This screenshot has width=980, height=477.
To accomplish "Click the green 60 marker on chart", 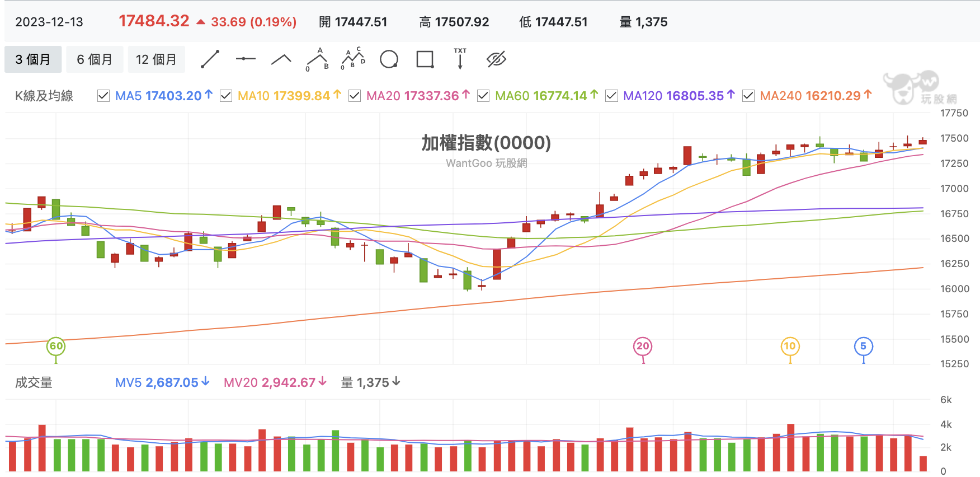I will pos(56,346).
